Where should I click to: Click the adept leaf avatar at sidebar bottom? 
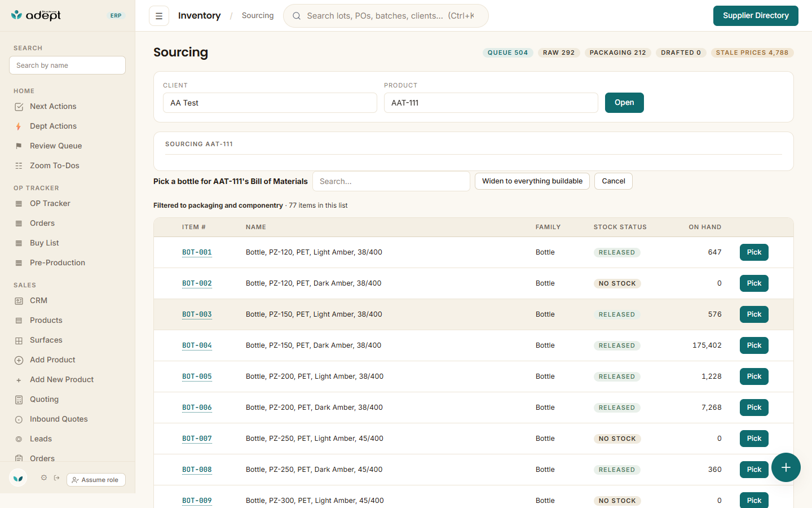[x=18, y=478]
